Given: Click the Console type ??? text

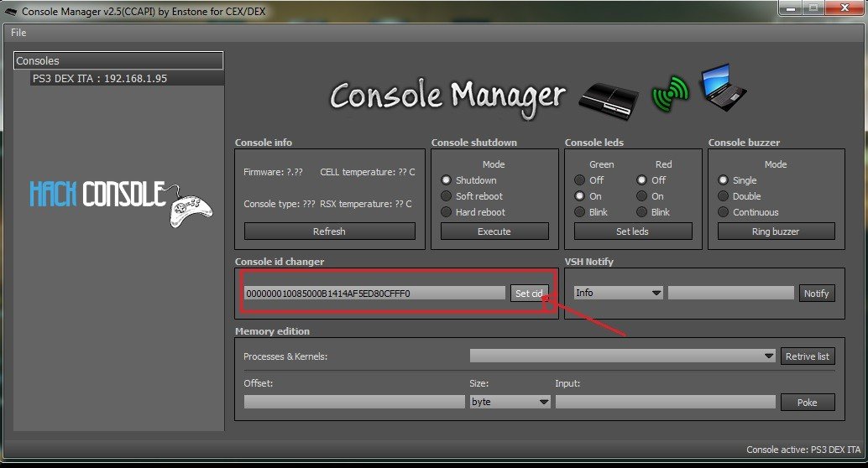Looking at the screenshot, I should point(279,204).
